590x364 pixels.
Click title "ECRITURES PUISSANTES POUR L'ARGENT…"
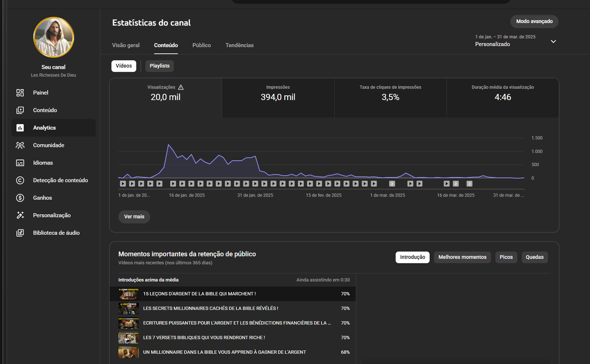coord(237,323)
